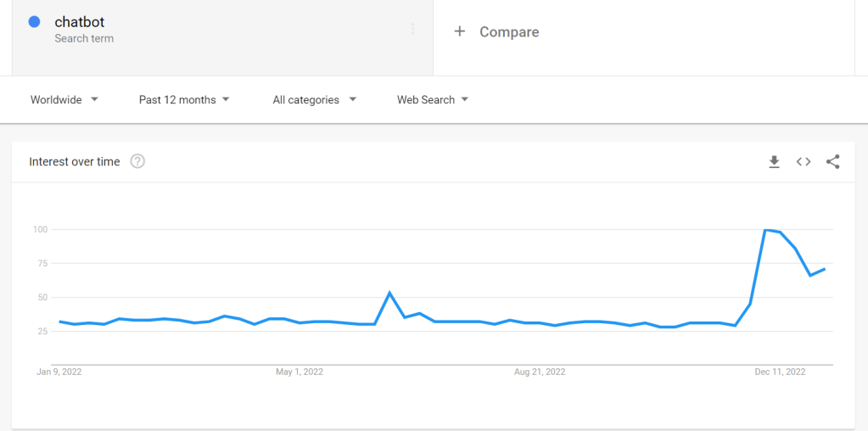Click the Compare text to add a term
The width and height of the screenshot is (868, 431).
509,32
